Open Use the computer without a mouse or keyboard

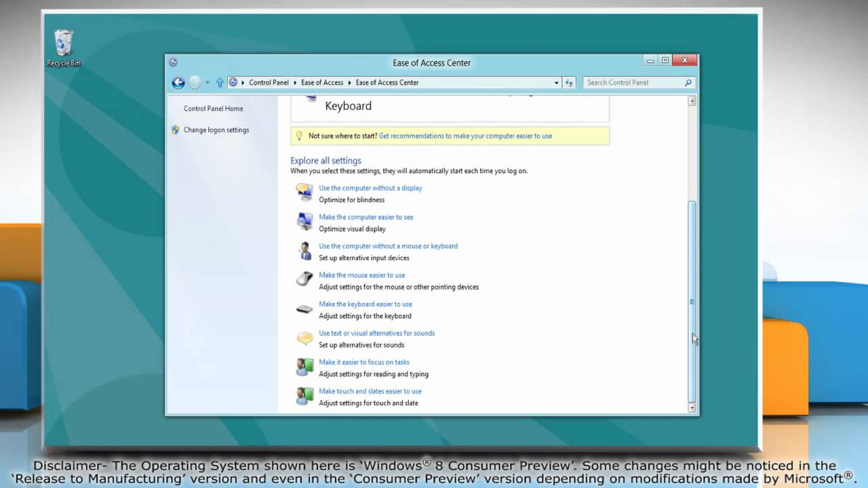coord(388,246)
